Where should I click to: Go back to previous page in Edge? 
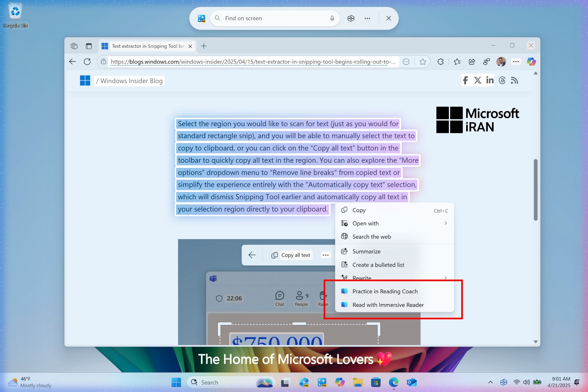click(x=73, y=61)
